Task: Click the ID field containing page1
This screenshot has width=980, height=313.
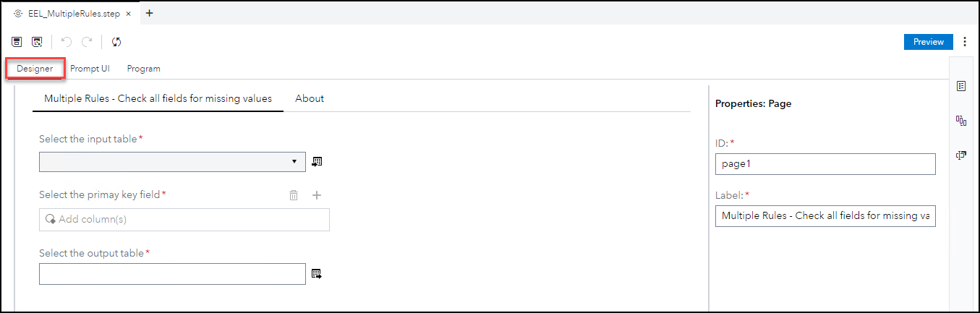Action: pos(825,164)
